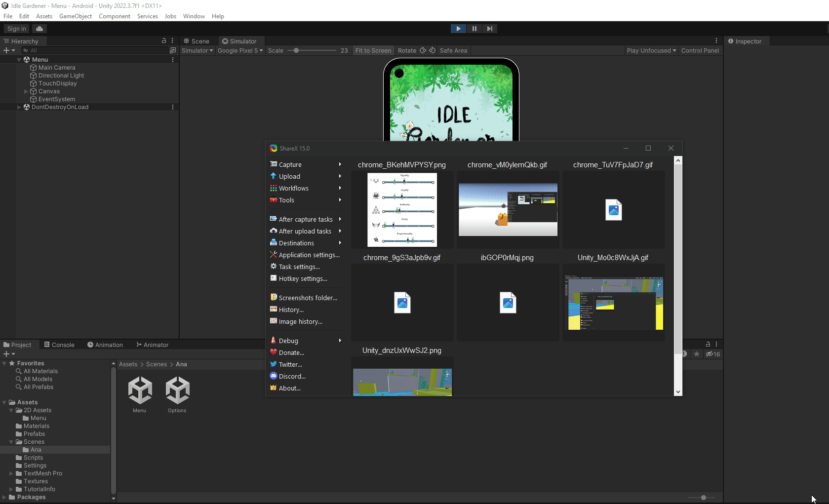
Task: Open ShareX Hotkey settings
Action: pyautogui.click(x=306, y=278)
